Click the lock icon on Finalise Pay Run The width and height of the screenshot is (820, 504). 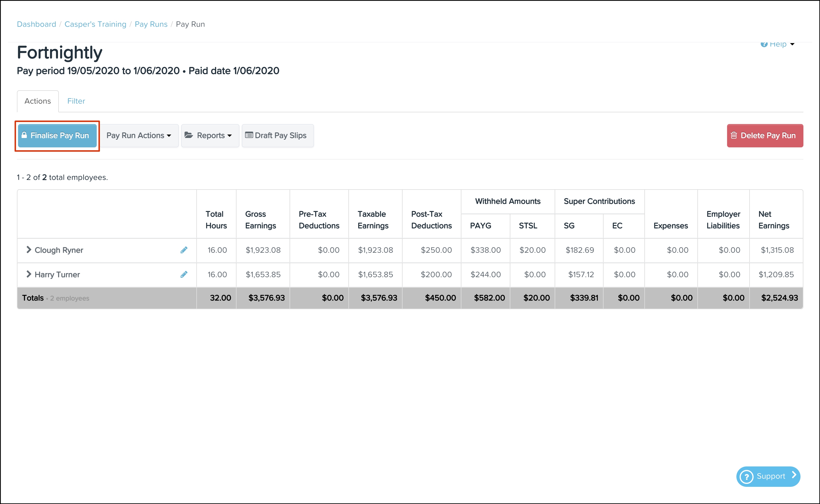[24, 135]
